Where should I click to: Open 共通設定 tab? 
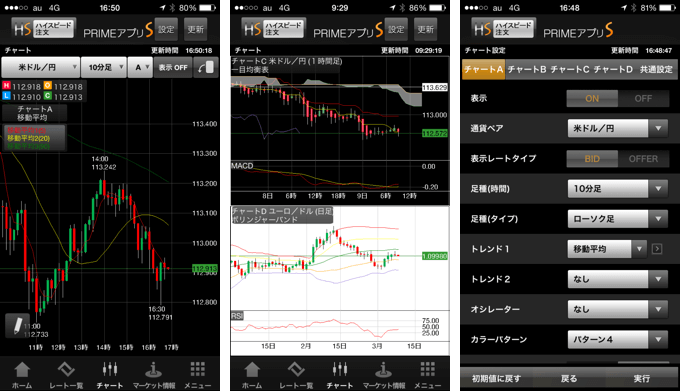(656, 69)
